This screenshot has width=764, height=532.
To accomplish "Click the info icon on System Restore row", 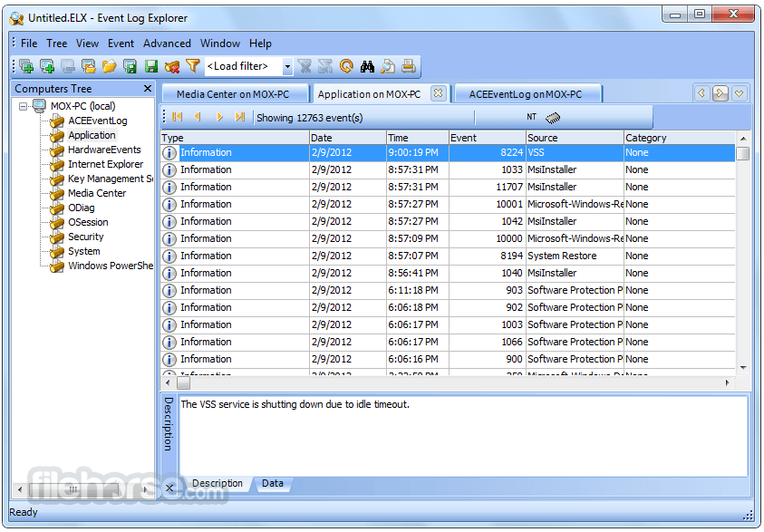I will click(169, 256).
